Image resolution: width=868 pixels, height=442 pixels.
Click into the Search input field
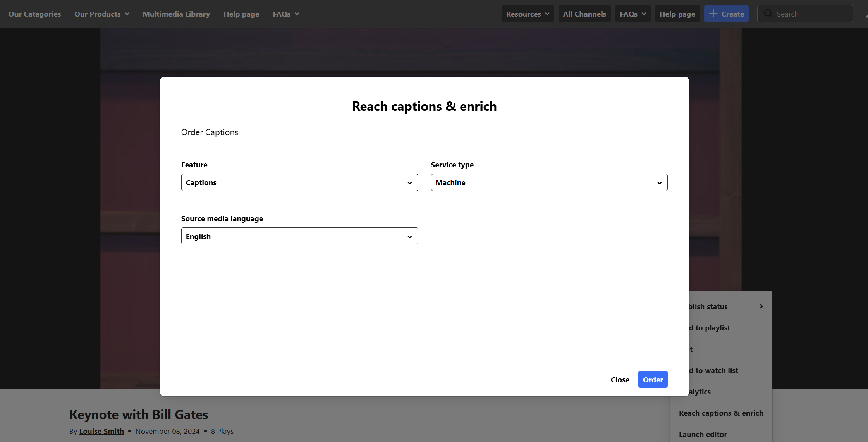click(x=811, y=14)
